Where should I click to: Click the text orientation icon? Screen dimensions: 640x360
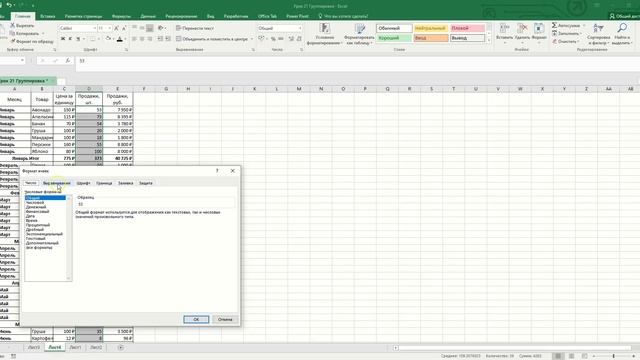coord(161,28)
